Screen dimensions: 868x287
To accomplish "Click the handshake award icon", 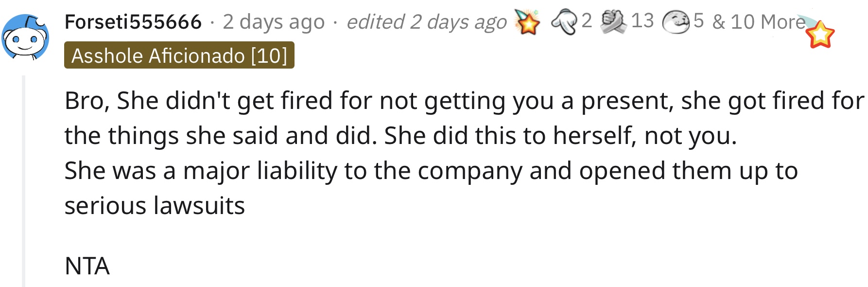I will [613, 22].
